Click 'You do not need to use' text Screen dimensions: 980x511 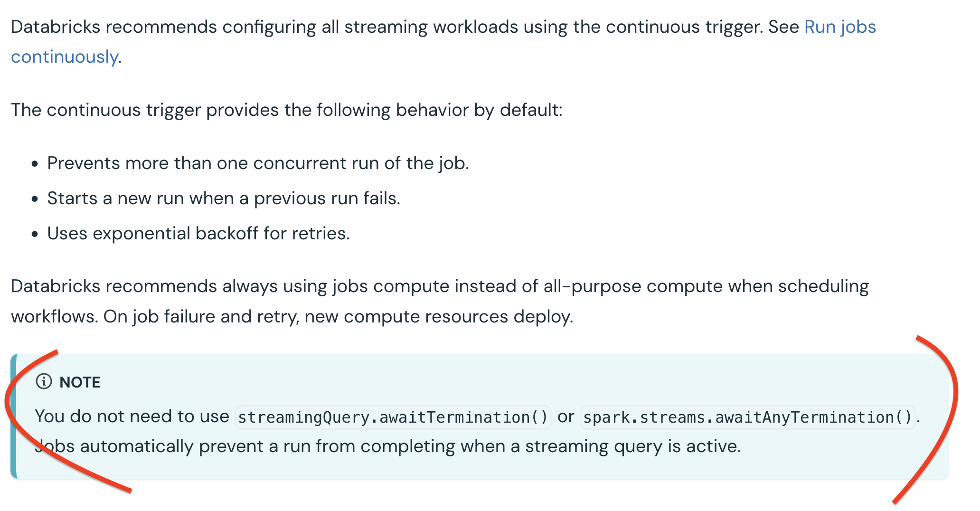click(x=132, y=416)
